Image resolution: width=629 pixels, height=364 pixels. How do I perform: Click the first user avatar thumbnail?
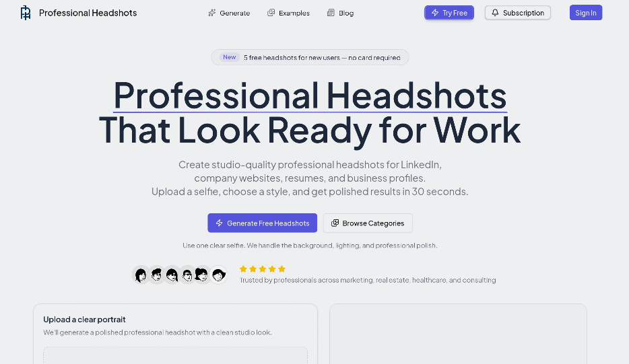coord(141,275)
